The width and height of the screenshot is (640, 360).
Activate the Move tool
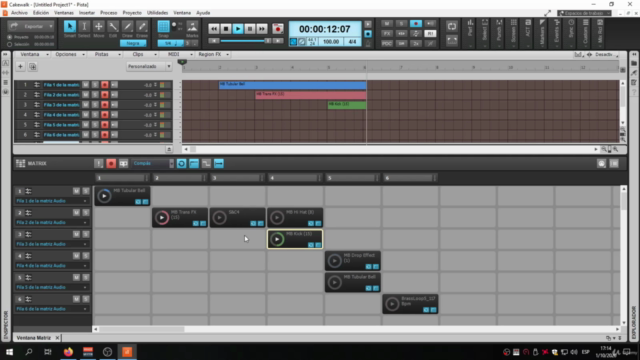point(98,27)
